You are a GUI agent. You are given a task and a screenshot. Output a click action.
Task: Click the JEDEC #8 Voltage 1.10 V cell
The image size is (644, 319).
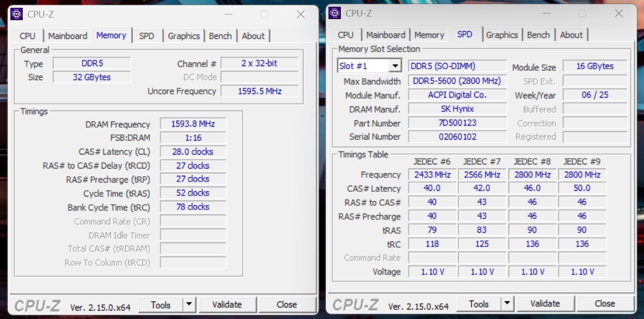[x=532, y=272]
